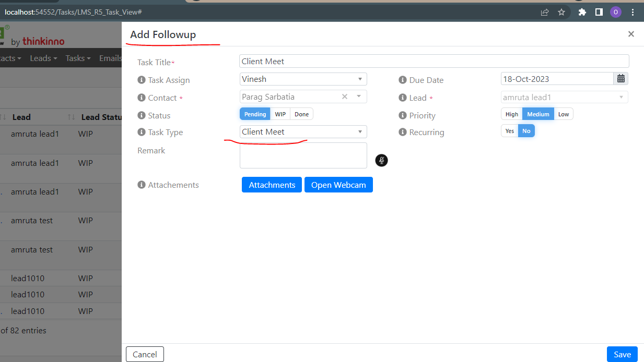Screen dimensions: 644x362
Task: Set Status to Pending
Action: (255, 114)
